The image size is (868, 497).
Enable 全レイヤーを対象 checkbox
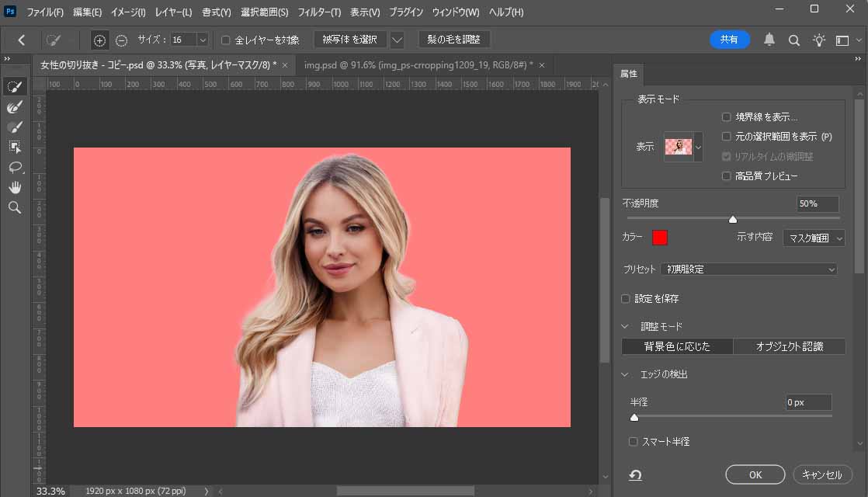tap(226, 40)
